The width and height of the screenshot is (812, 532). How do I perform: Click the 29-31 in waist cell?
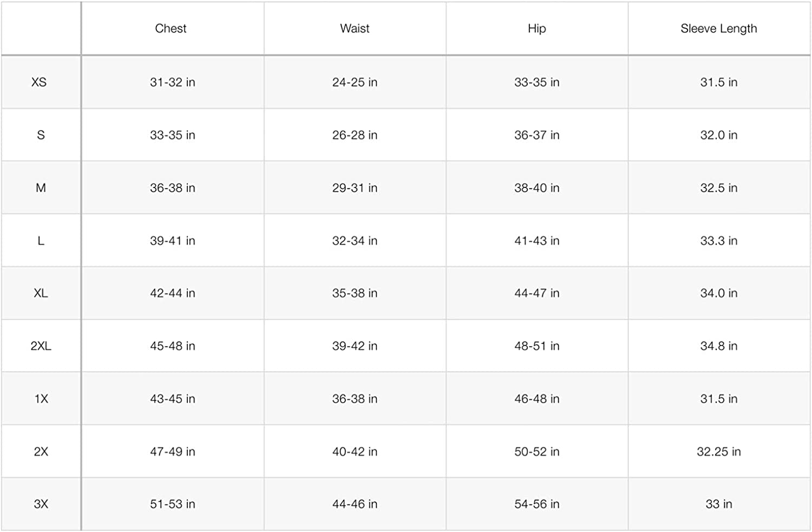pyautogui.click(x=355, y=188)
